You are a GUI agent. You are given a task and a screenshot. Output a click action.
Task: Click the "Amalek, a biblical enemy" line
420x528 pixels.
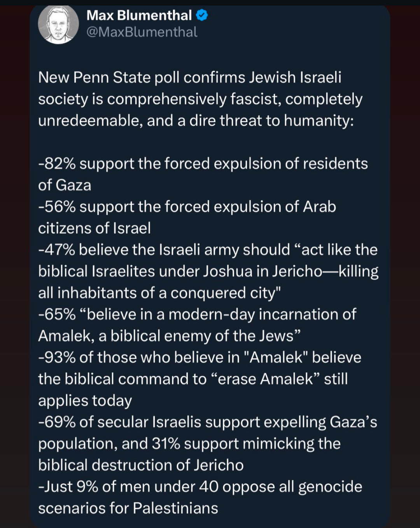click(170, 336)
